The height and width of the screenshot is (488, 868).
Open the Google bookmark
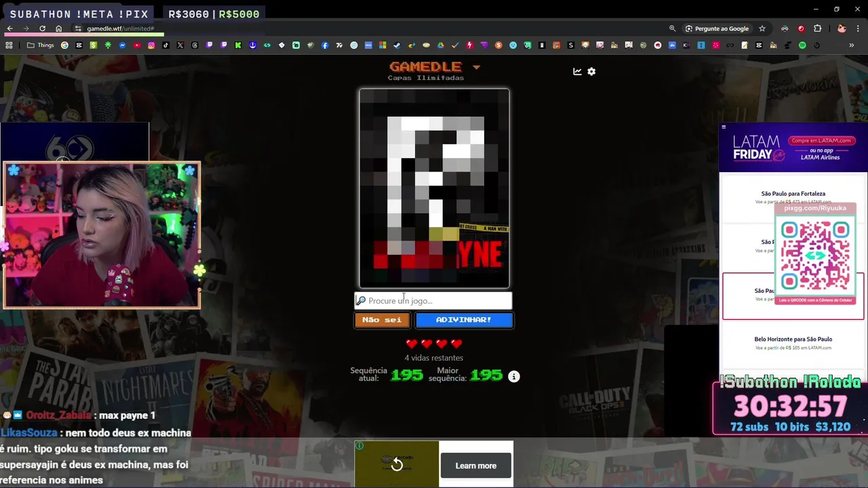click(x=64, y=45)
